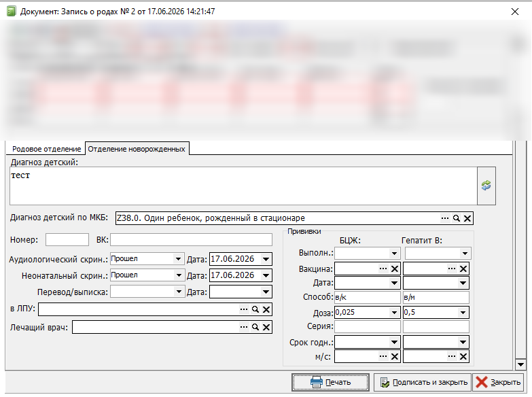Clear the в ЛПУ field

[266, 309]
